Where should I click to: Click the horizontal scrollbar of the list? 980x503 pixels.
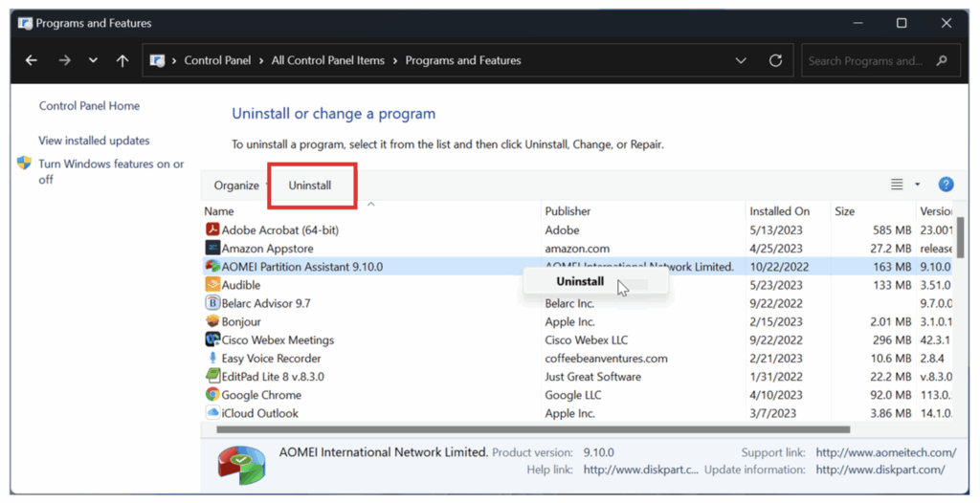533,429
